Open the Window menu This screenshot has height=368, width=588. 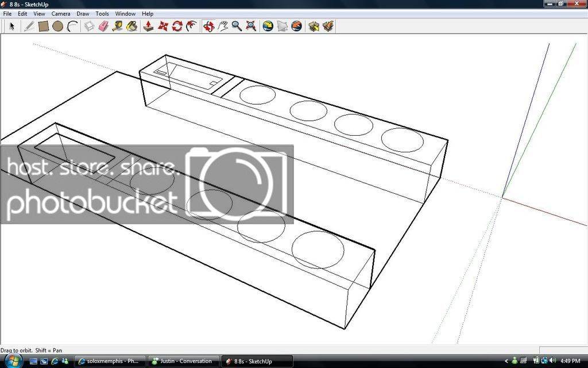pyautogui.click(x=125, y=14)
